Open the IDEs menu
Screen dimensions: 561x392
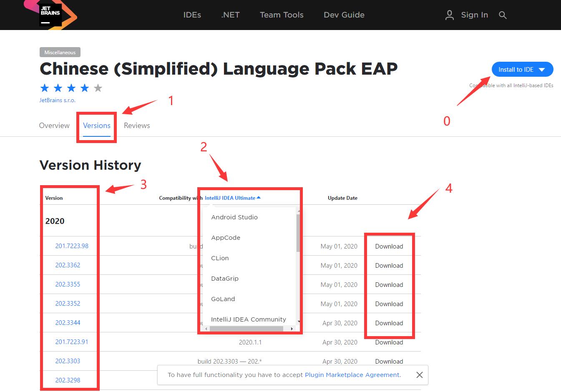(192, 15)
